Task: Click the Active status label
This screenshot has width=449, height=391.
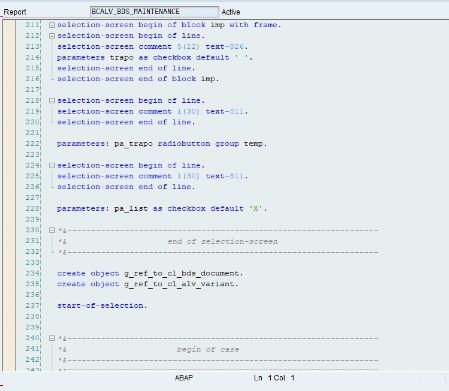Action: [231, 12]
